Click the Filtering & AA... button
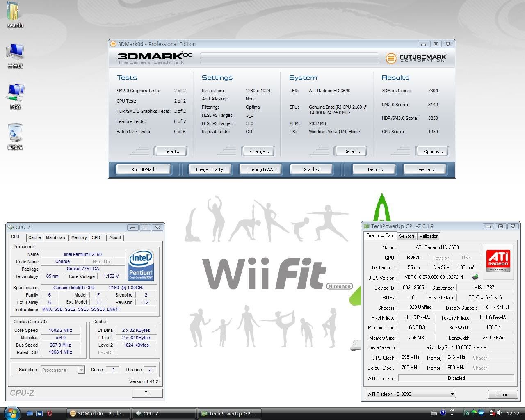Screen dimensions: 525x420 pos(261,169)
